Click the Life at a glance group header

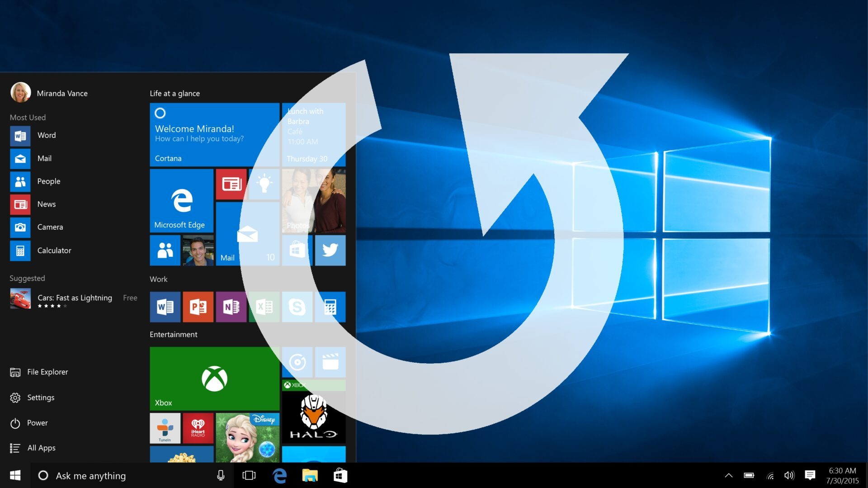[x=175, y=93]
